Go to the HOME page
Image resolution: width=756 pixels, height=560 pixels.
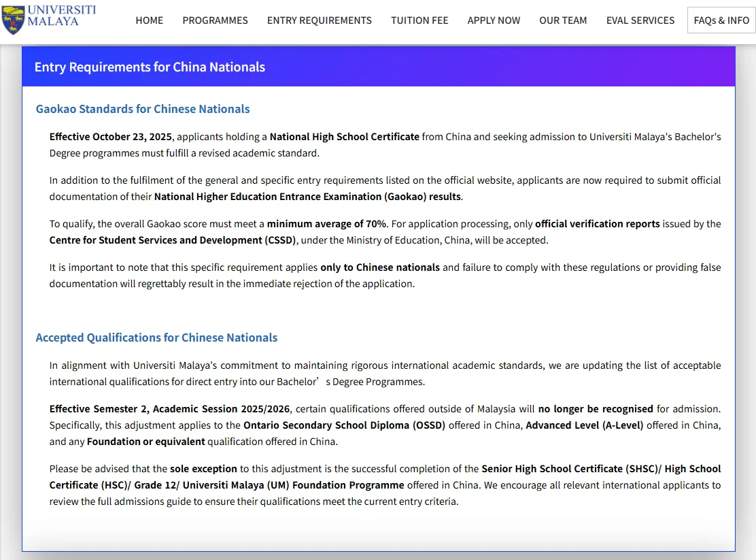coord(149,20)
